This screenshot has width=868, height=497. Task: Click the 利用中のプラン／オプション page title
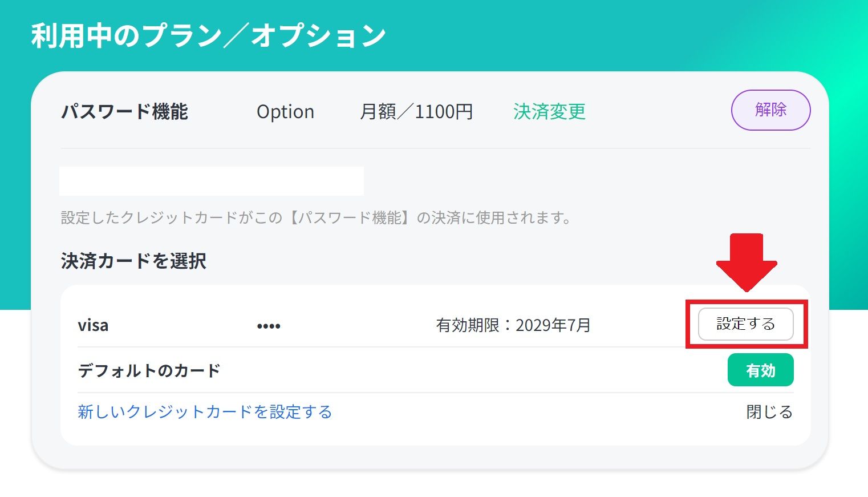(x=209, y=35)
